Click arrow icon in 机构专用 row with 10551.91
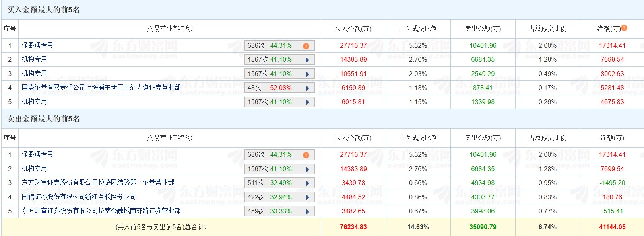The width and height of the screenshot is (644, 236). pyautogui.click(x=308, y=74)
